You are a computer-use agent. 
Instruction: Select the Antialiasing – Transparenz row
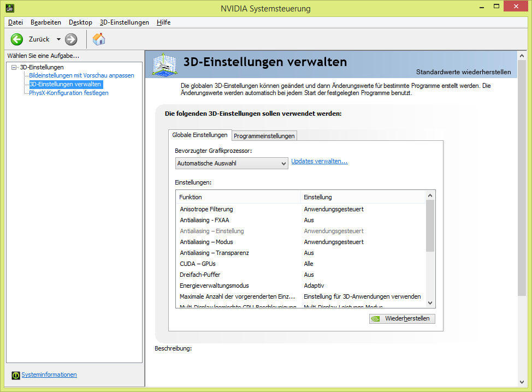pos(300,253)
